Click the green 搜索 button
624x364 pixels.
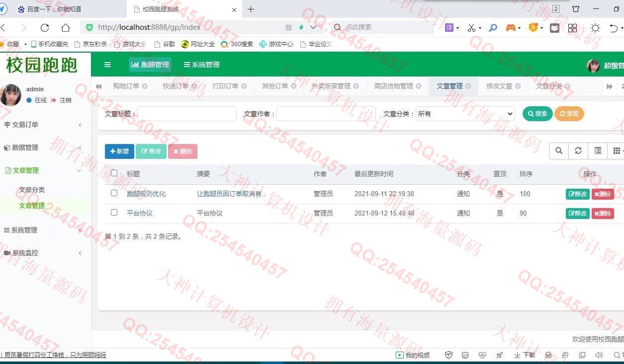point(537,114)
